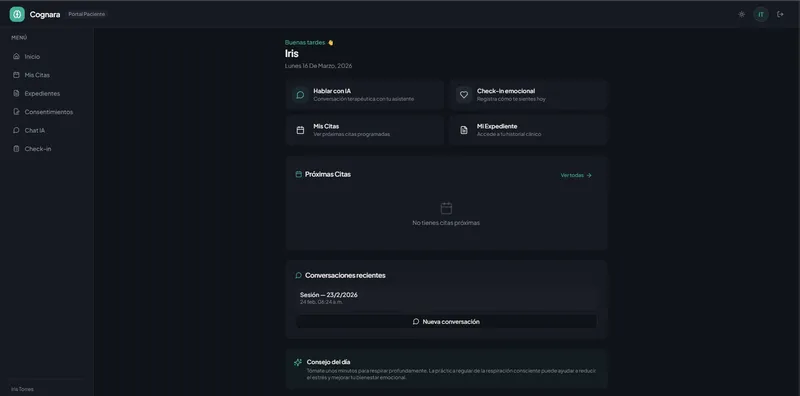Open the Hablar con IA card
The height and width of the screenshot is (396, 800).
point(364,95)
